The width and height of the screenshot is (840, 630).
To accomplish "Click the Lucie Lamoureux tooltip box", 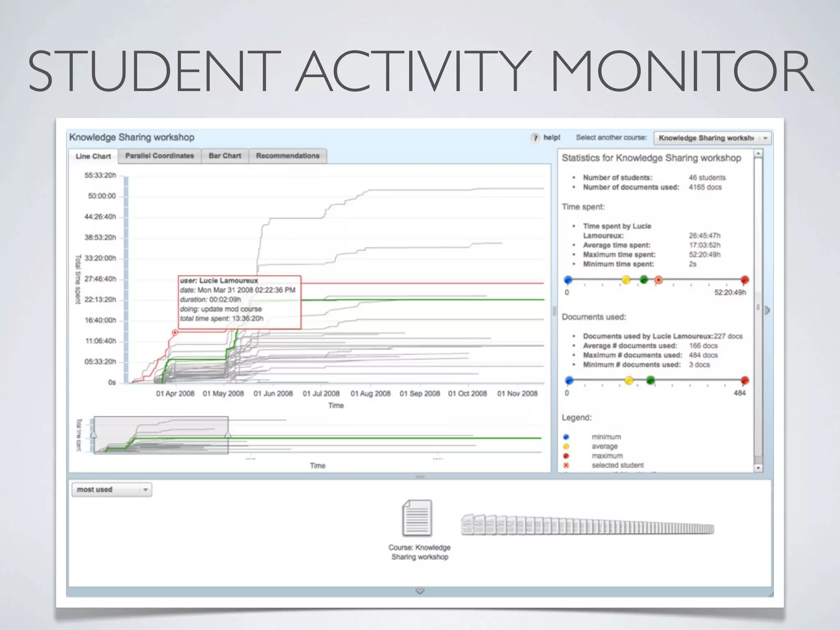I will pyautogui.click(x=240, y=302).
